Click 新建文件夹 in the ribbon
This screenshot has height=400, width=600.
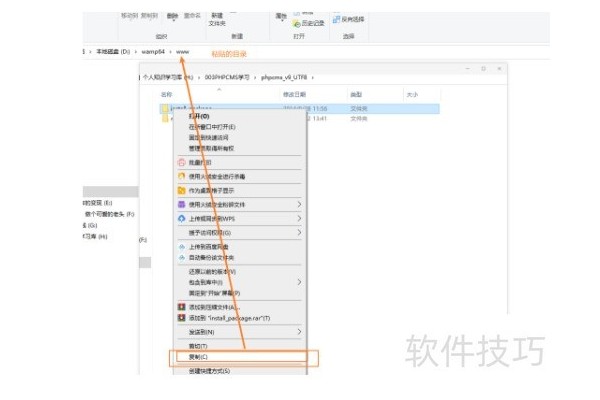(217, 20)
